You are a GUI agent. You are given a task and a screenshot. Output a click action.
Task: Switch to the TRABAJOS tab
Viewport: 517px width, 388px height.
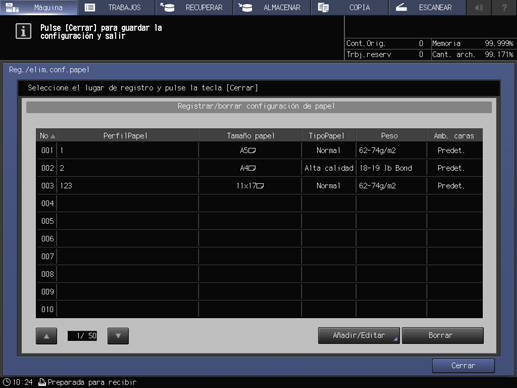pyautogui.click(x=116, y=7)
